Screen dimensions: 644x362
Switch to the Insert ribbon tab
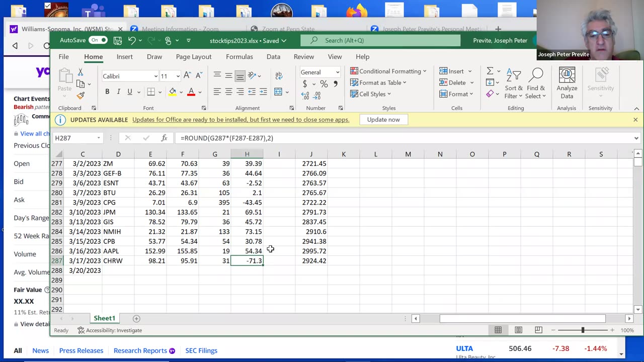click(125, 57)
